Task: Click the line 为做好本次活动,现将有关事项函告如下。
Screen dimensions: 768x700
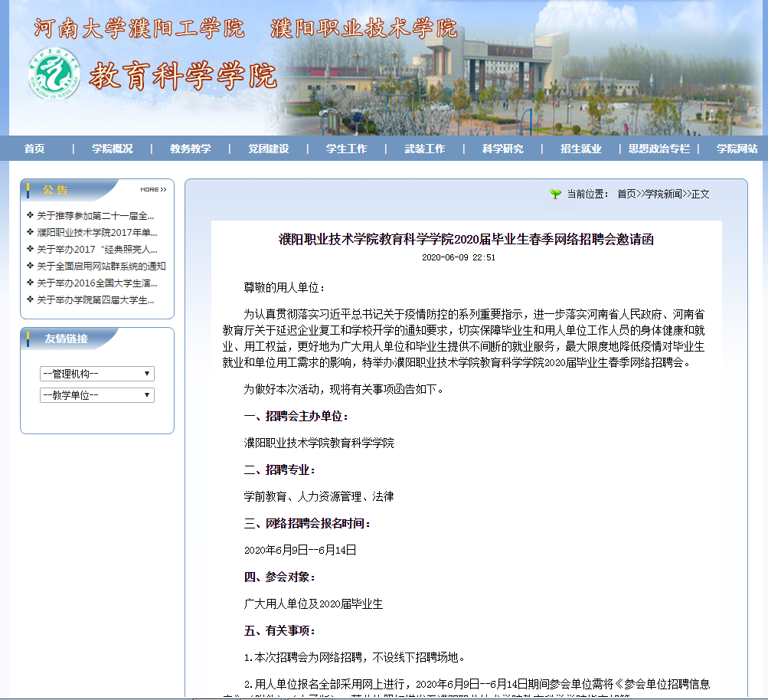Action: (x=344, y=389)
